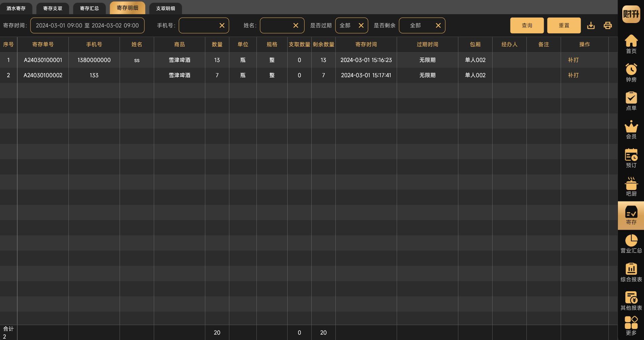Switch to the 寄存汇总 tab
The width and height of the screenshot is (644, 340).
pos(89,8)
